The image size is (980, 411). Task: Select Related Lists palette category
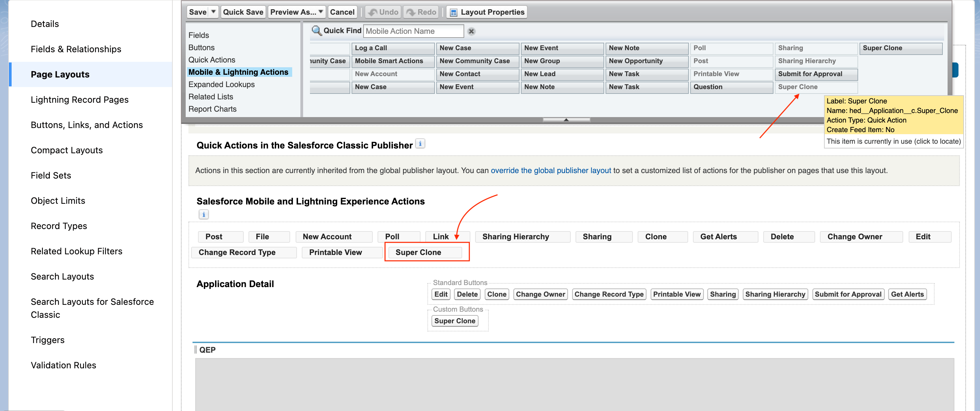(210, 97)
